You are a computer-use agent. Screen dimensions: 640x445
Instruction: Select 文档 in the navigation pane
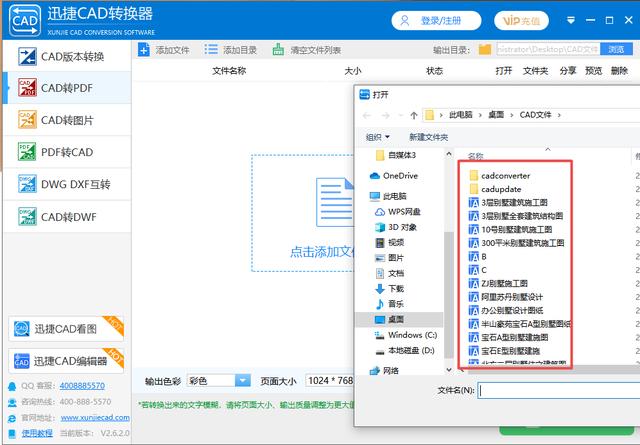click(x=389, y=274)
